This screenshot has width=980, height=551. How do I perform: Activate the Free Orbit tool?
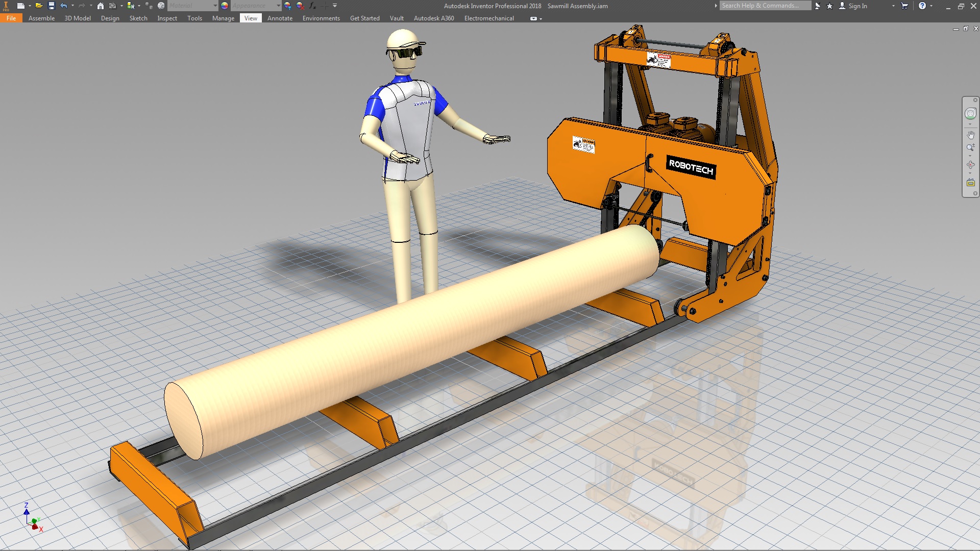970,165
